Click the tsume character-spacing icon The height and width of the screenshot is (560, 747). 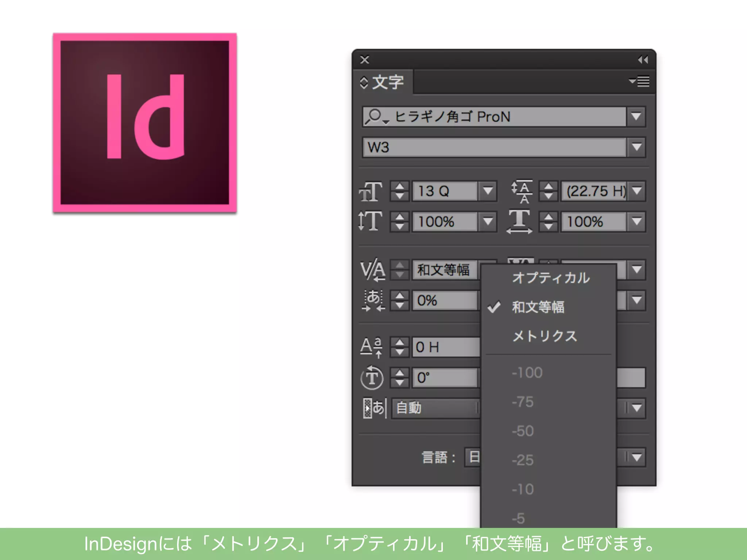point(373,301)
